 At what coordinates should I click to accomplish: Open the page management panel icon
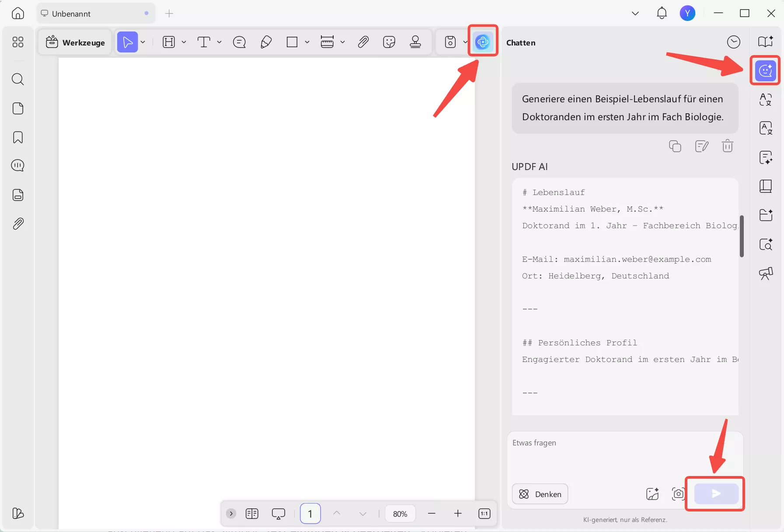pyautogui.click(x=18, y=108)
